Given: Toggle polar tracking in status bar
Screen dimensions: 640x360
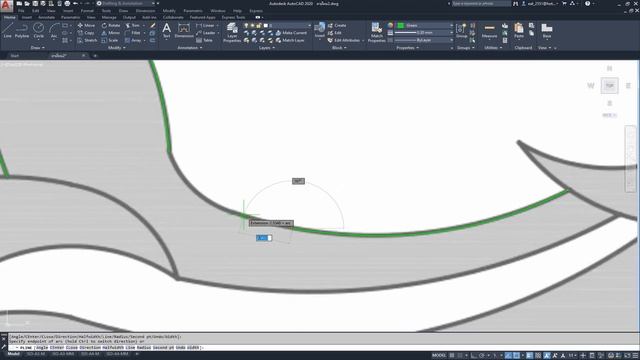Looking at the screenshot, I should click(482, 356).
